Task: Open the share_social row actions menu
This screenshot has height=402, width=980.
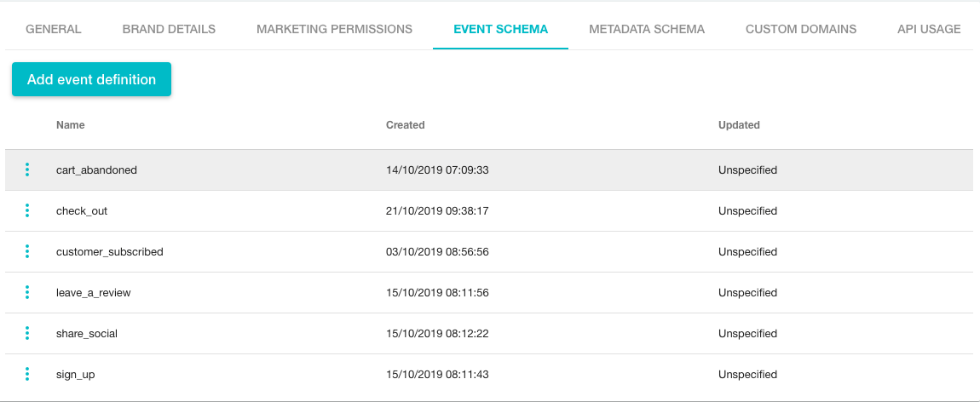Action: pos(27,333)
